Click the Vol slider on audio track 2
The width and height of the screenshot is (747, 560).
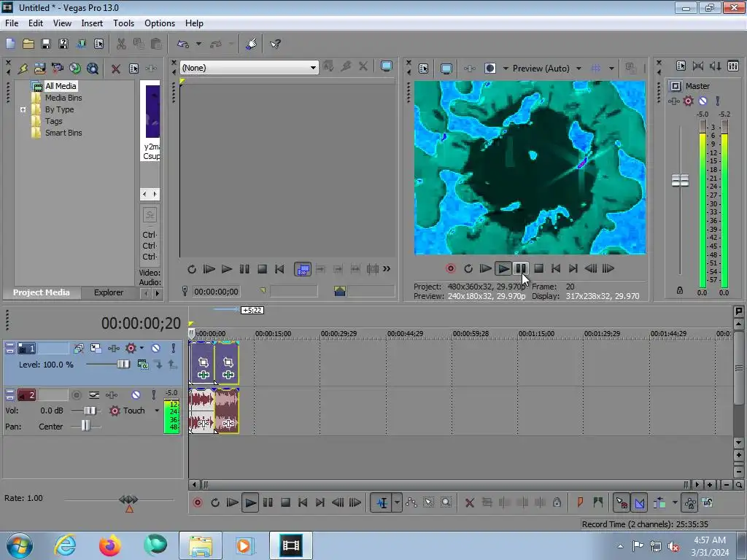click(x=90, y=411)
